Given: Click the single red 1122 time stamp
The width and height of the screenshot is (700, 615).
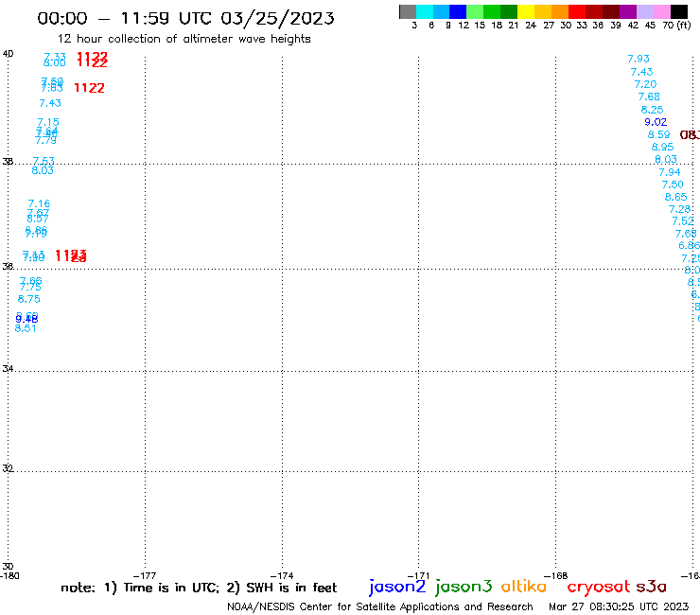Looking at the screenshot, I should [x=89, y=88].
